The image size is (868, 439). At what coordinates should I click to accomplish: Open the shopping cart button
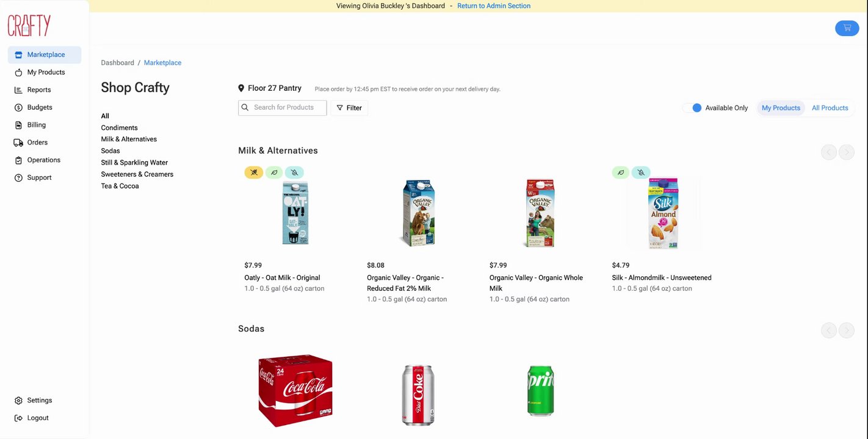[847, 28]
